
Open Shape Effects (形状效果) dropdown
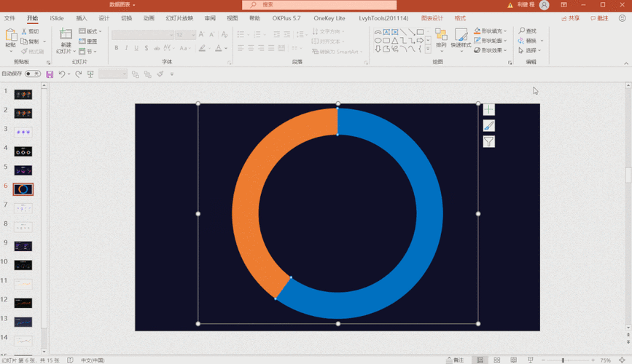(490, 50)
